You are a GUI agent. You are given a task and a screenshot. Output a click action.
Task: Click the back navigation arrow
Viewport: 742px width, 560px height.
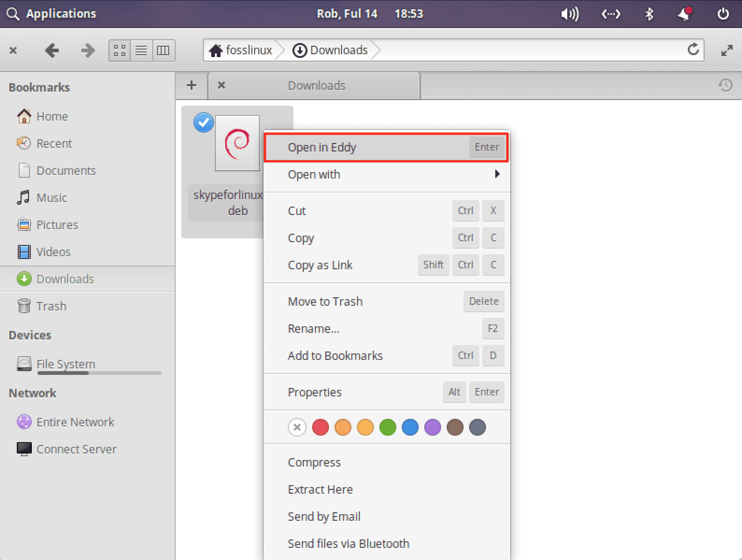tap(51, 50)
